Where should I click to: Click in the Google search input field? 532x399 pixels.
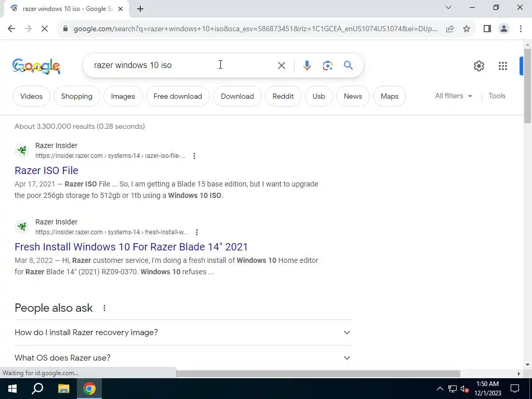[x=183, y=65]
